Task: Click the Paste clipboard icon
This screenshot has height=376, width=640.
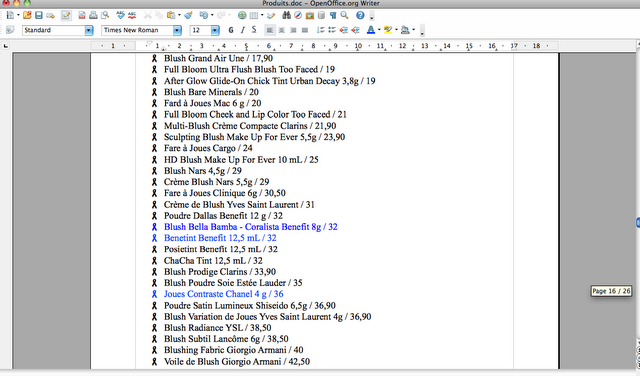Action: point(171,16)
